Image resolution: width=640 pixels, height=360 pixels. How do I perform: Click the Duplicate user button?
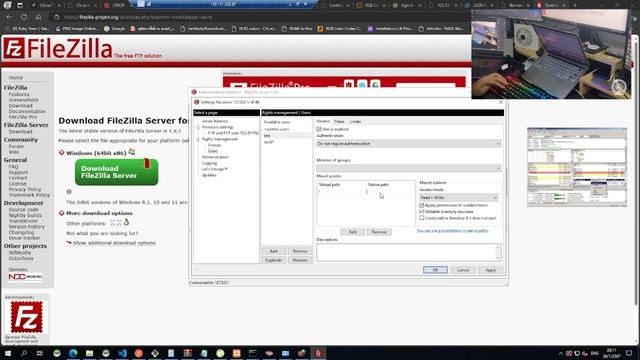pos(273,260)
